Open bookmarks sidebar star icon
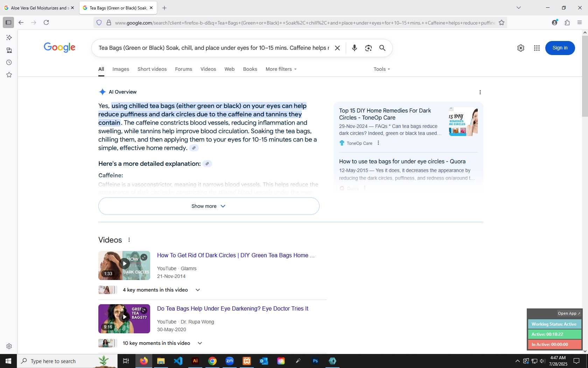588x368 pixels. pyautogui.click(x=9, y=75)
